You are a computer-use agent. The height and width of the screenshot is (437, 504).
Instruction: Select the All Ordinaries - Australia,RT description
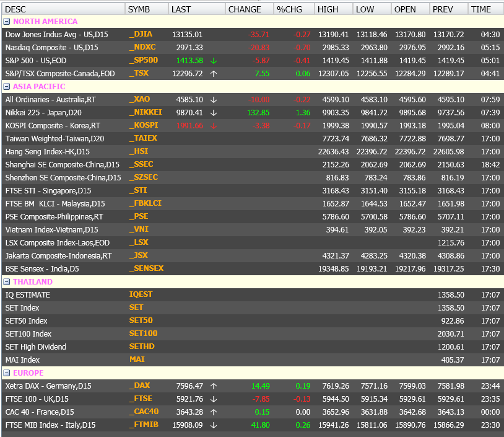tap(51, 100)
